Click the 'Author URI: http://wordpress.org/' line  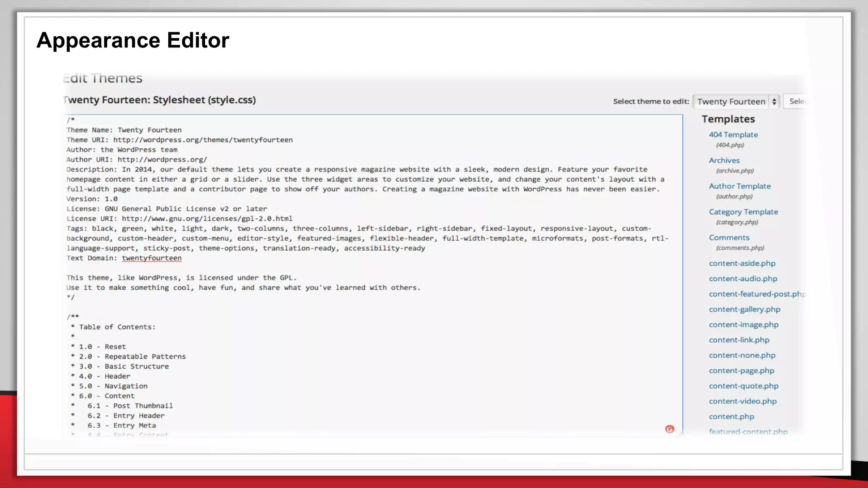(x=136, y=160)
